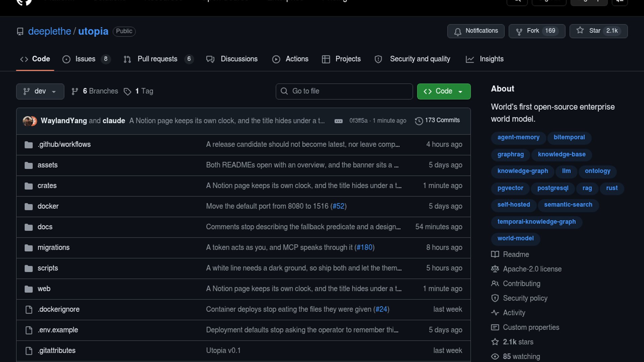Open the .dockerignore file

click(x=58, y=309)
